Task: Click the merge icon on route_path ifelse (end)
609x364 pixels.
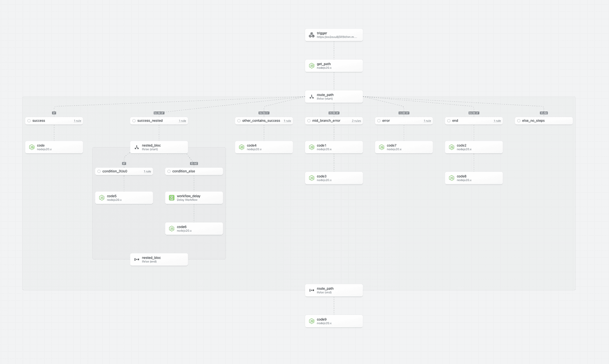Action: [312, 290]
